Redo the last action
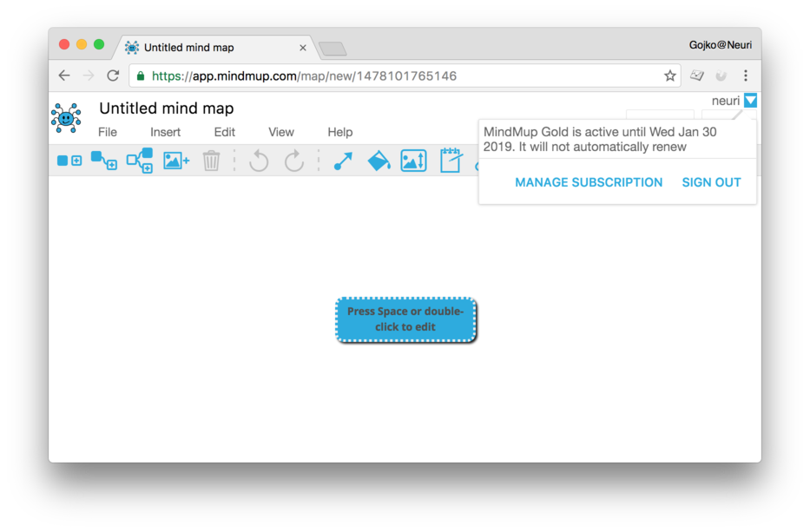This screenshot has width=810, height=532. point(294,161)
